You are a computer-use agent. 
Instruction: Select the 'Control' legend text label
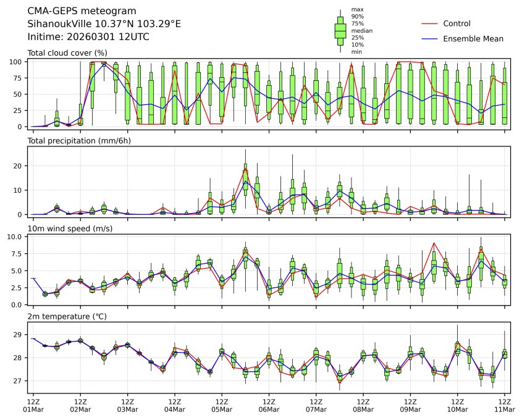457,23
